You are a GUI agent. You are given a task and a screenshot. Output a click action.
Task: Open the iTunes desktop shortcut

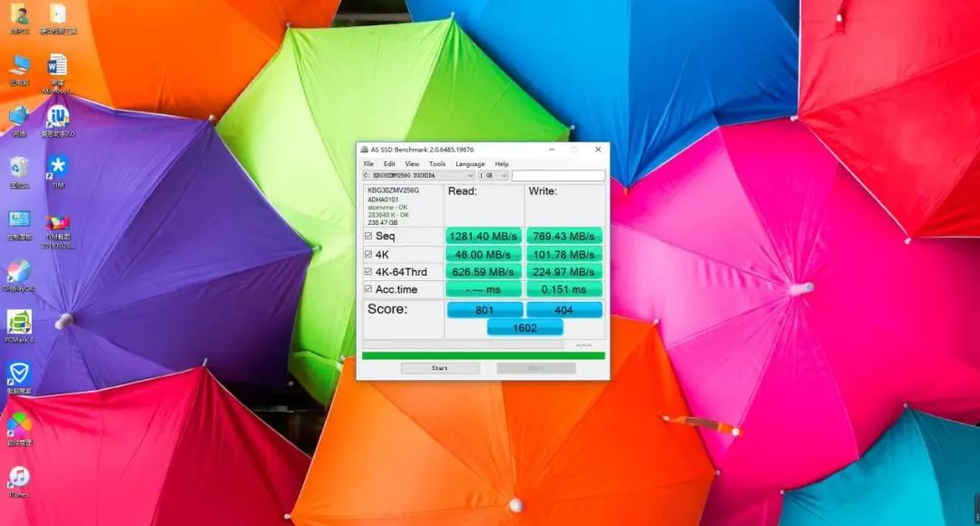19,477
